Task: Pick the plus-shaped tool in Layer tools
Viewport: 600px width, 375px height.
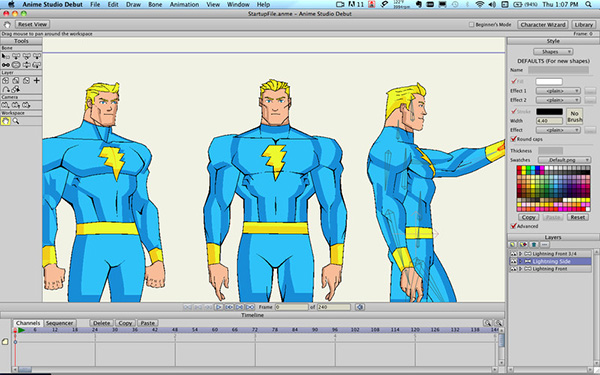Action: click(37, 80)
